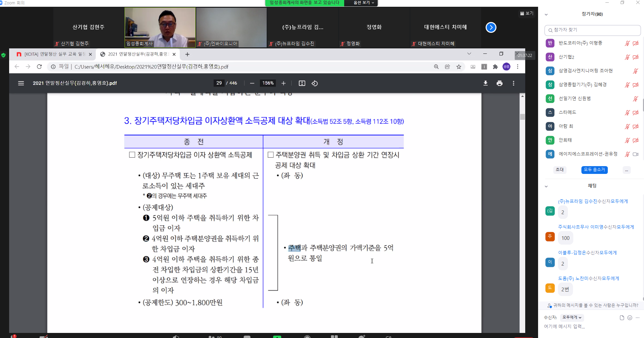The height and width of the screenshot is (338, 644).
Task: Click the PDF vertical scrollbar thumb
Action: pos(522,117)
